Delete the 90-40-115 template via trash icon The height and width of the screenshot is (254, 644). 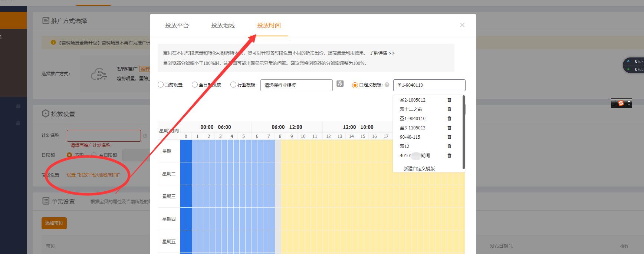coord(449,137)
